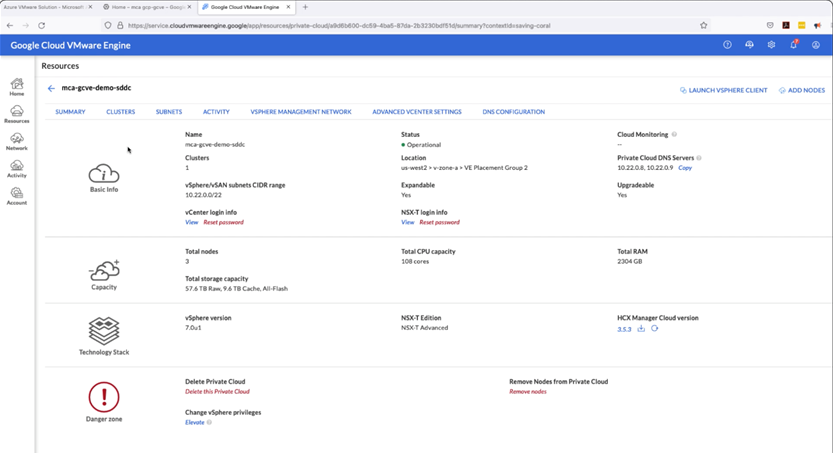
Task: Switch to the Clusters tab
Action: (120, 112)
